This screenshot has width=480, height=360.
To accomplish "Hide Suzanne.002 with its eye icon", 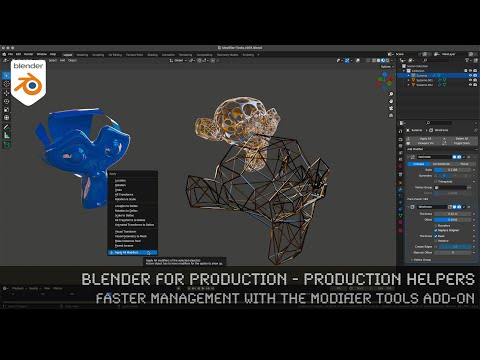I will [x=470, y=85].
